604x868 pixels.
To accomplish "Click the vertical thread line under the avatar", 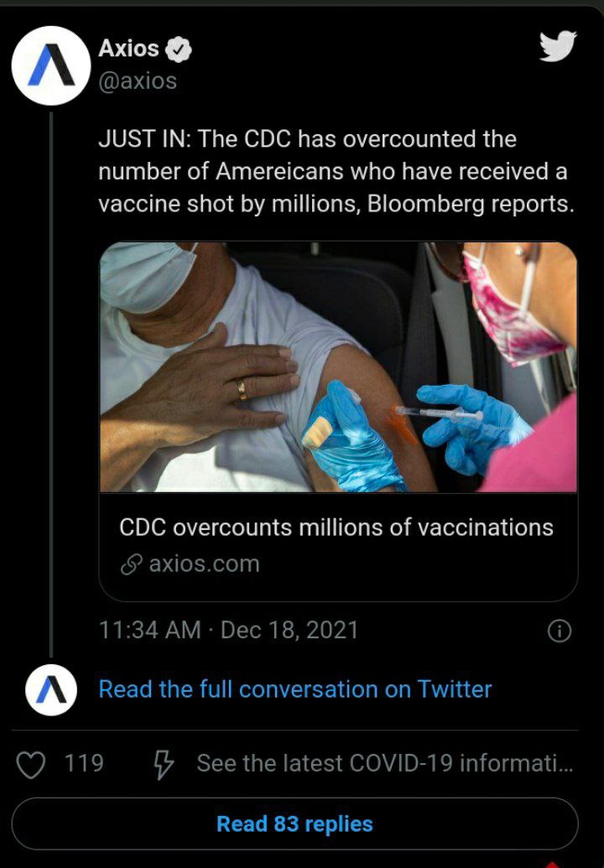I will (50, 377).
